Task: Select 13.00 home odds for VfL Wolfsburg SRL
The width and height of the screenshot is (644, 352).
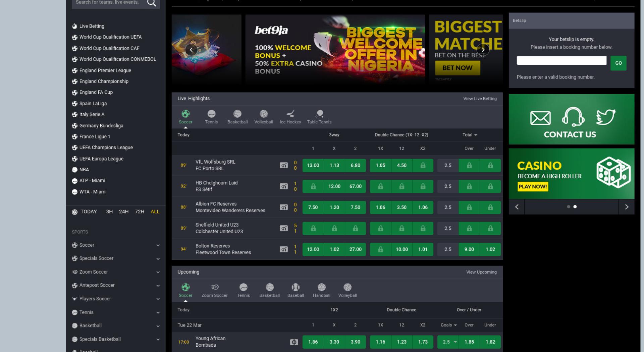Action: point(313,165)
